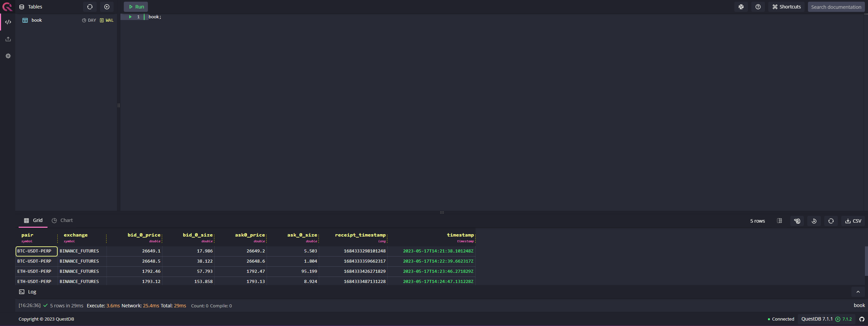The width and height of the screenshot is (868, 326).
Task: Click the DAY partition indicator for book
Action: pos(89,20)
